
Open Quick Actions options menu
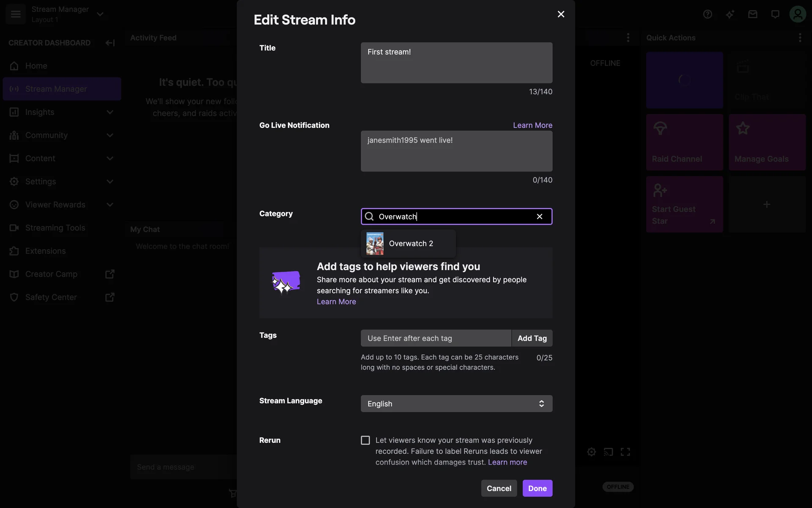(800, 38)
